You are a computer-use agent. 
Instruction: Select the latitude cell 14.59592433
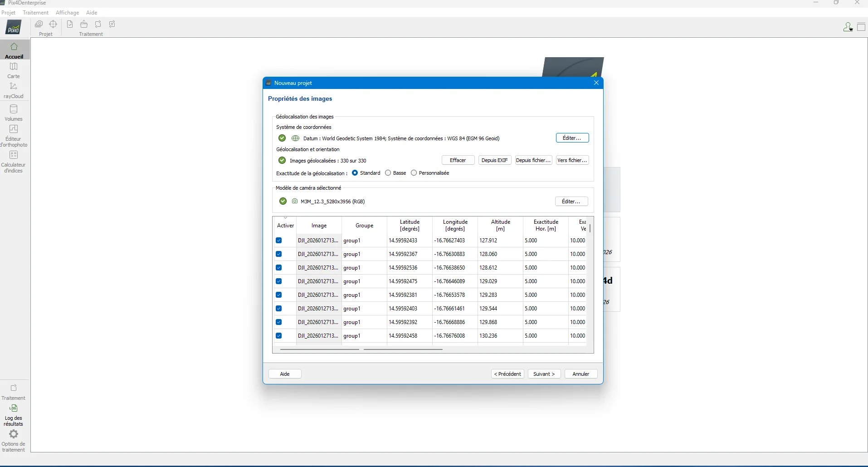[x=410, y=241]
